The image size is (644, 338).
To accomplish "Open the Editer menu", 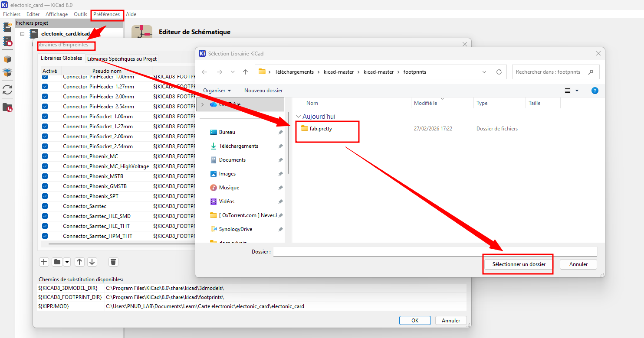I will [x=33, y=14].
